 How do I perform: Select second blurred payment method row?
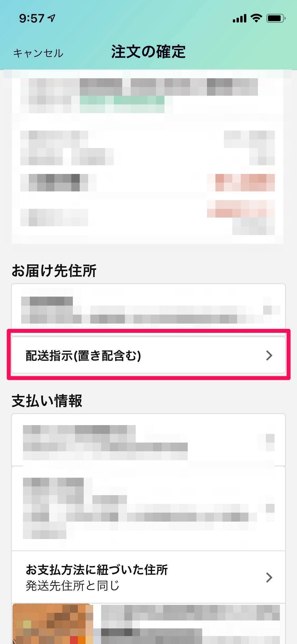tap(148, 508)
